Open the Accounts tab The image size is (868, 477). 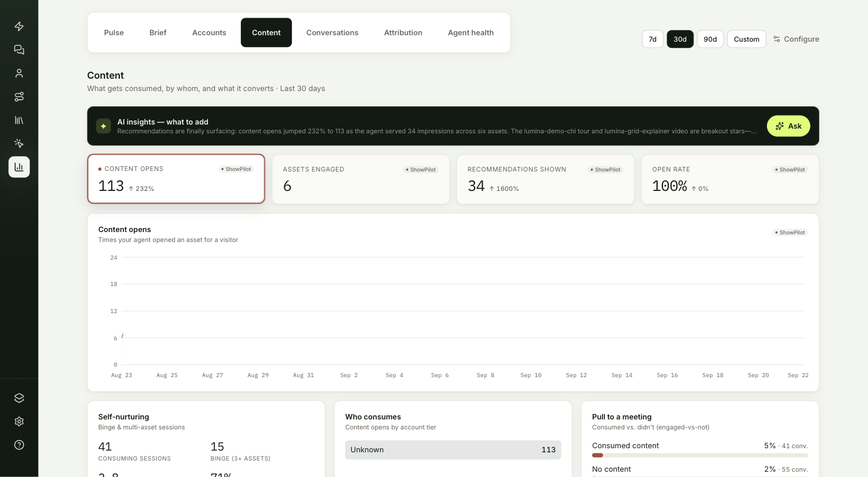209,32
